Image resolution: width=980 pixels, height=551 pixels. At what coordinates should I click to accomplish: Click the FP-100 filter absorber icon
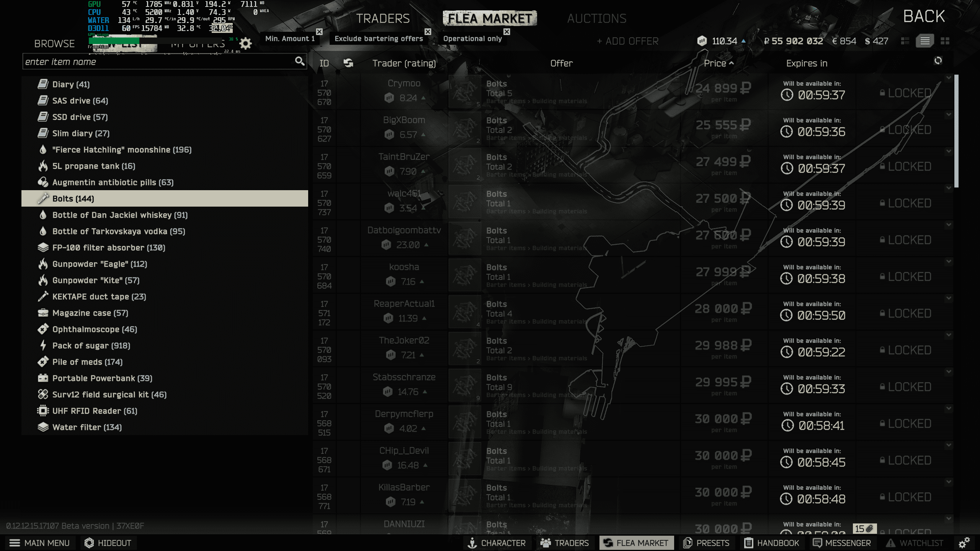pyautogui.click(x=43, y=248)
